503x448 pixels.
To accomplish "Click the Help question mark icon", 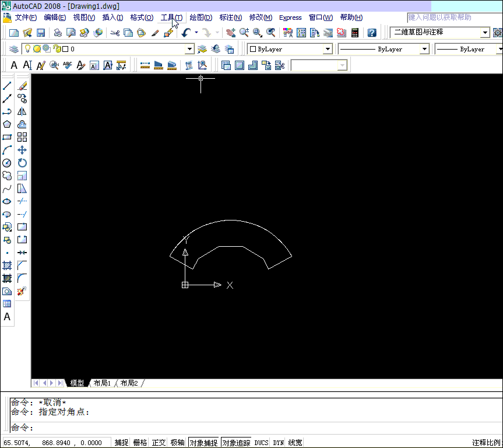I will click(x=372, y=33).
